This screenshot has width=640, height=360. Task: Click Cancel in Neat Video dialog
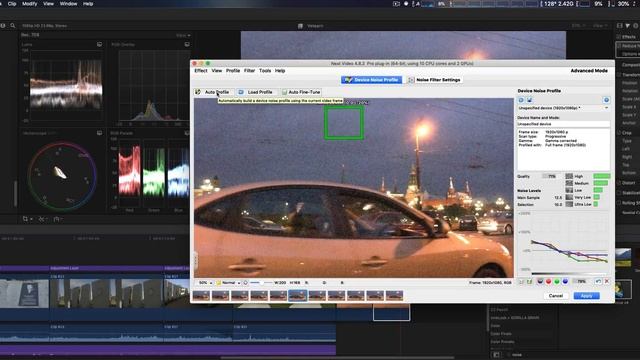pos(556,296)
